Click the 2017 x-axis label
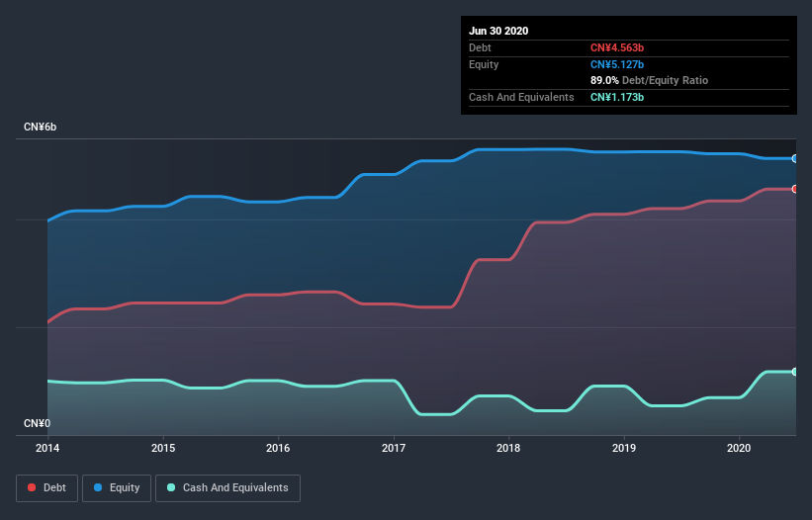The image size is (812, 520). pos(394,448)
